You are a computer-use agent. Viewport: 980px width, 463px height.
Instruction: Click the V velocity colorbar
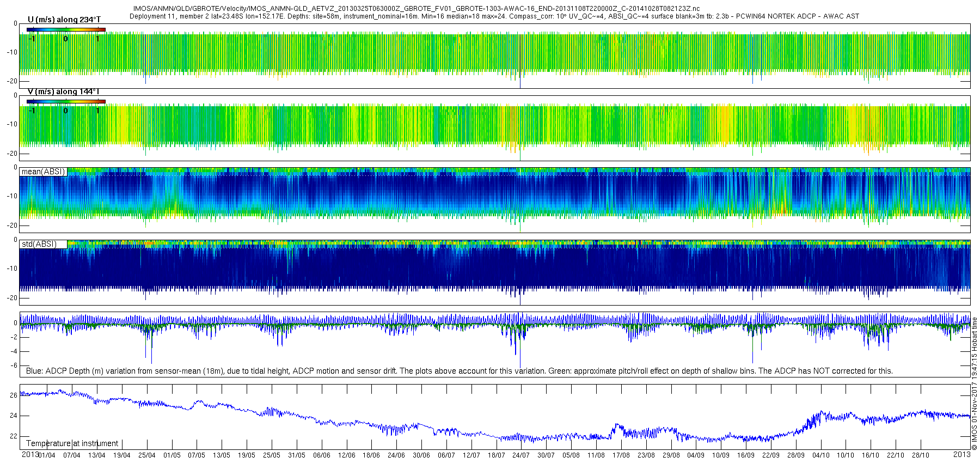coord(66,101)
